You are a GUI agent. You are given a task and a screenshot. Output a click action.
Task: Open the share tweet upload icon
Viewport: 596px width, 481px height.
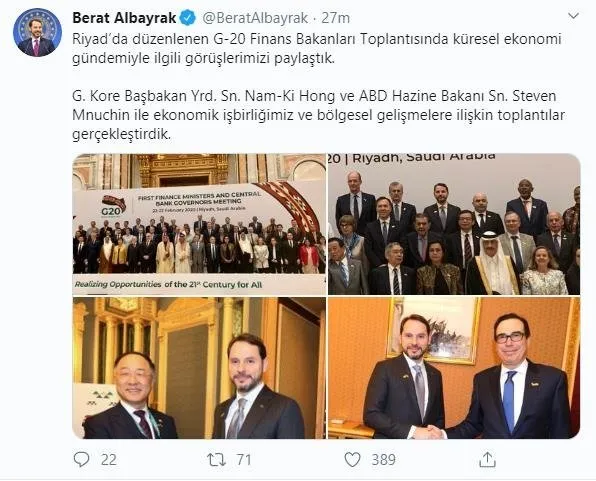tap(487, 459)
